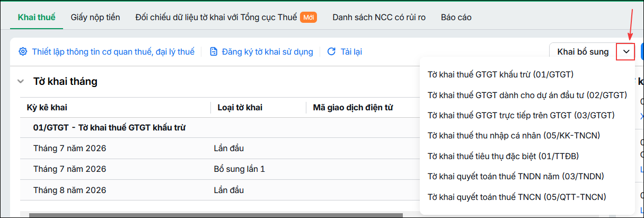The height and width of the screenshot is (218, 644).
Task: Click the reload icon next to Tải lại
Action: point(331,51)
